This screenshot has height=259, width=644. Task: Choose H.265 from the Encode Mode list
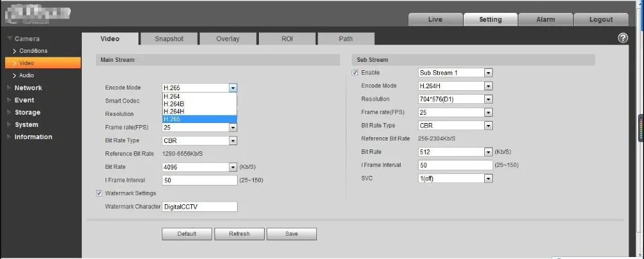[x=200, y=119]
